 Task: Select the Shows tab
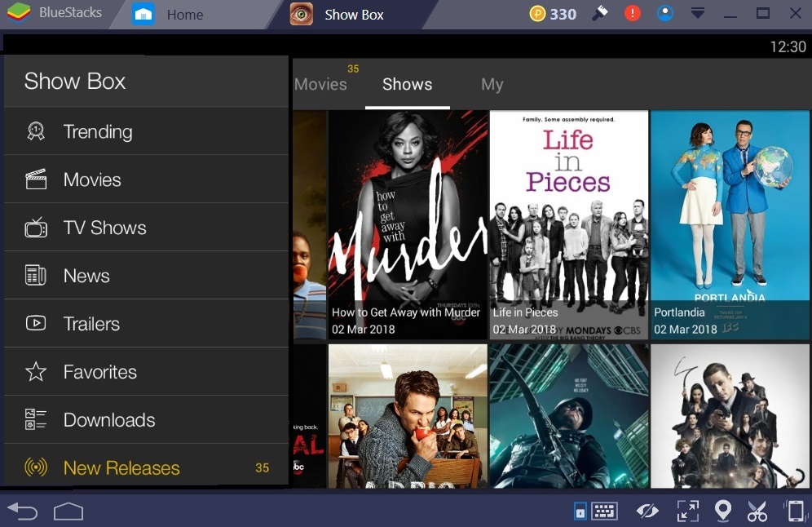coord(407,84)
